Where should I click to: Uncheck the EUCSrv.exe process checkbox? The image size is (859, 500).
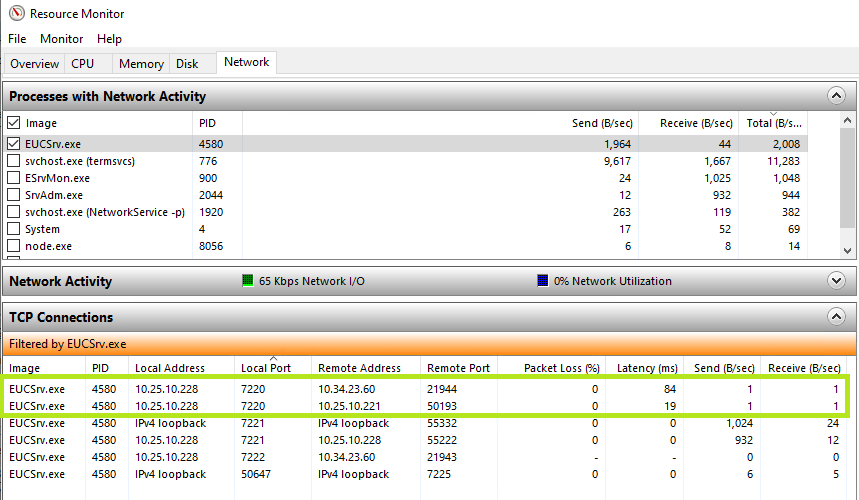(14, 144)
